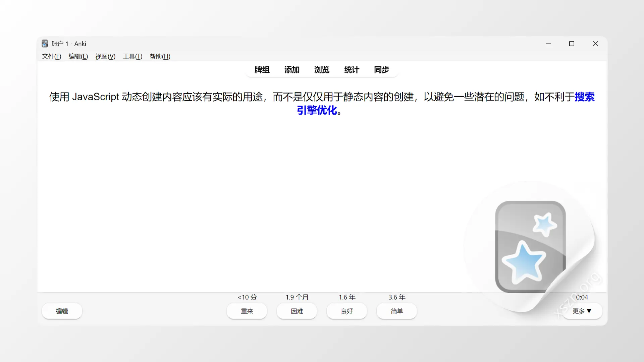Click the 3.6 年 interval label
The width and height of the screenshot is (644, 362).
click(397, 297)
